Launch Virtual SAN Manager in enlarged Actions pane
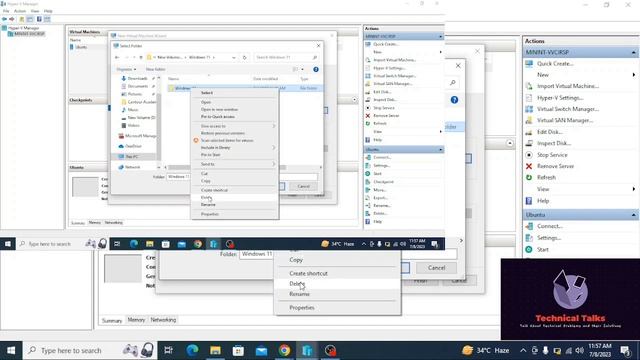Image resolution: width=640 pixels, height=360 pixels. pos(565,120)
